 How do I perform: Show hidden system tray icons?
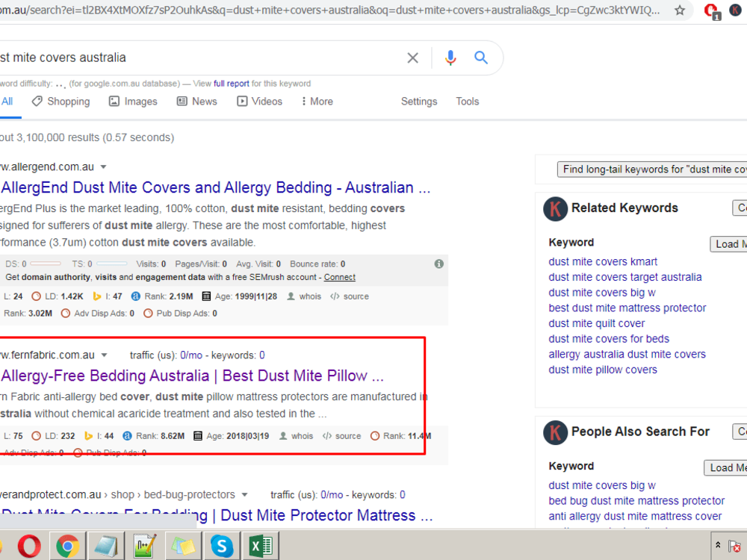tap(718, 545)
